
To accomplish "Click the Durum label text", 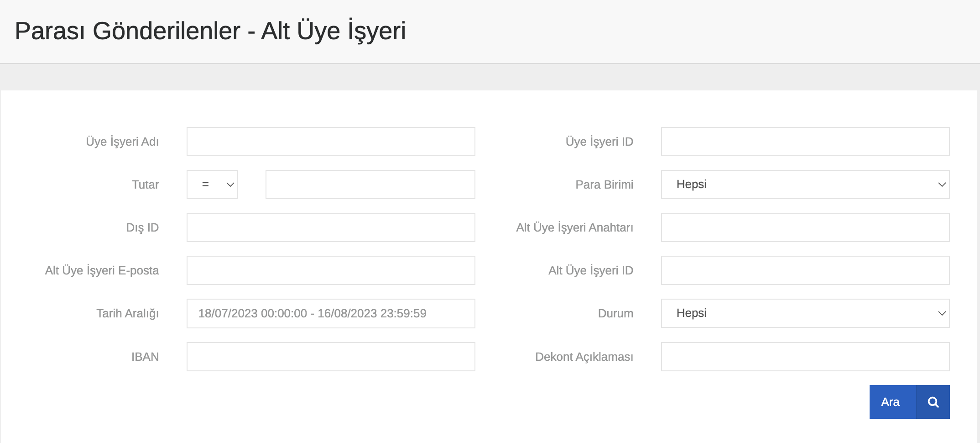I will (x=615, y=313).
